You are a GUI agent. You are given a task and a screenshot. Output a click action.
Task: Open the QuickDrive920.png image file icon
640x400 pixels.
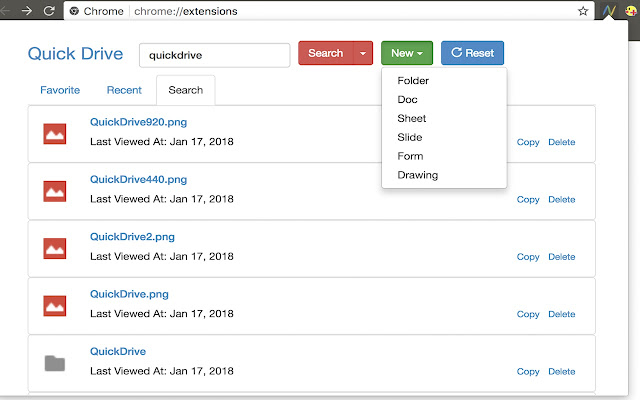click(55, 134)
